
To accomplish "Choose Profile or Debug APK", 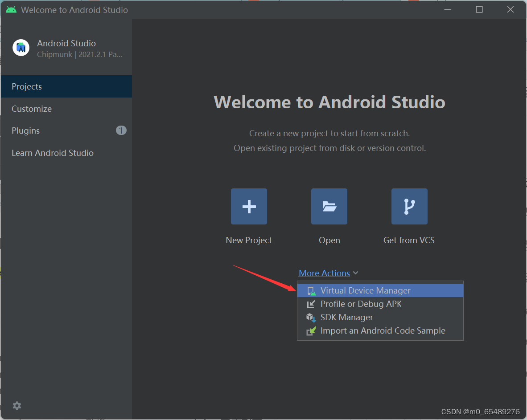I will pyautogui.click(x=380, y=304).
